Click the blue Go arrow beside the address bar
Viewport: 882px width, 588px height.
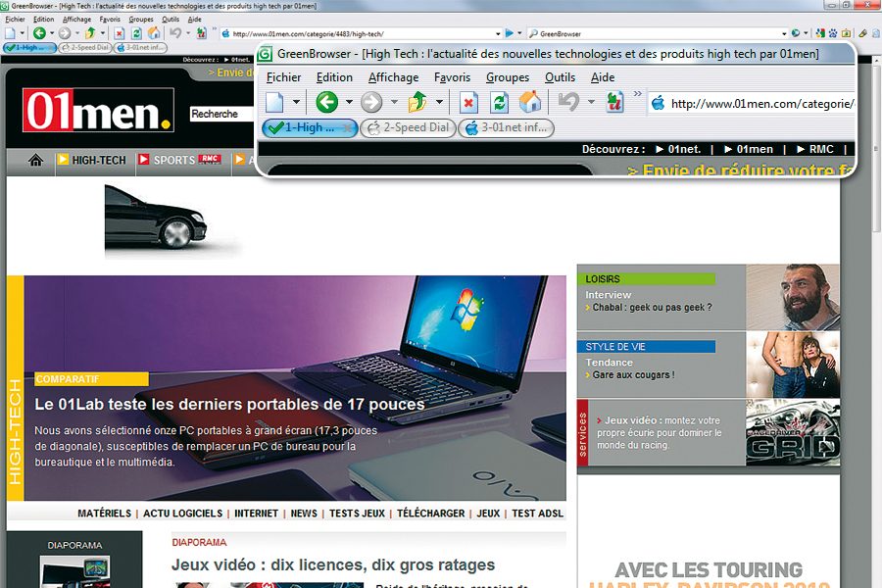[x=509, y=33]
